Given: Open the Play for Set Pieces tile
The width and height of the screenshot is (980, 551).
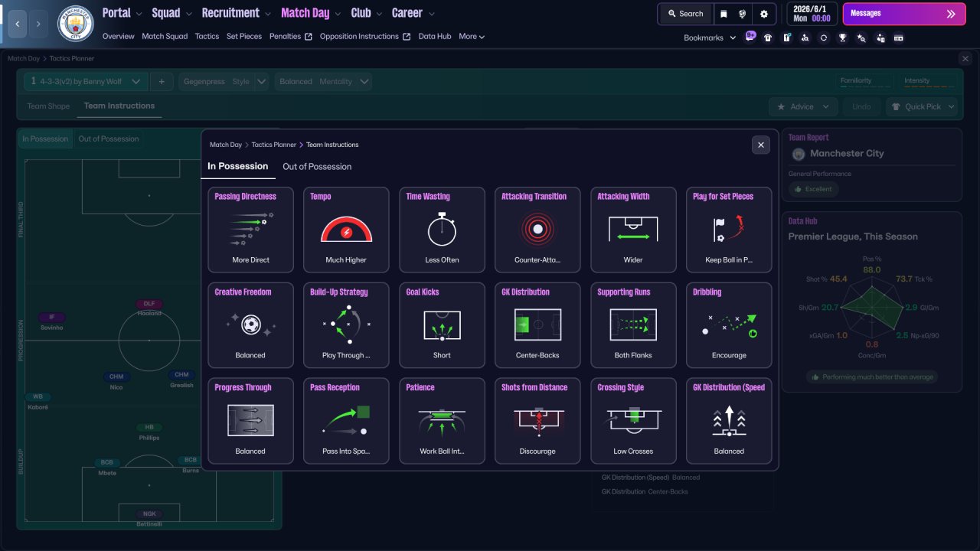Looking at the screenshot, I should pyautogui.click(x=729, y=230).
